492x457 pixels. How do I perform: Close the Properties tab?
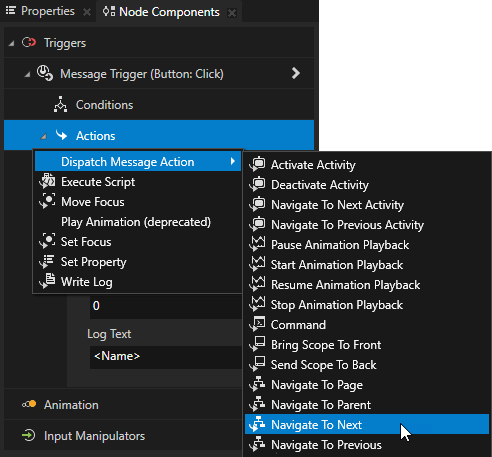point(87,12)
